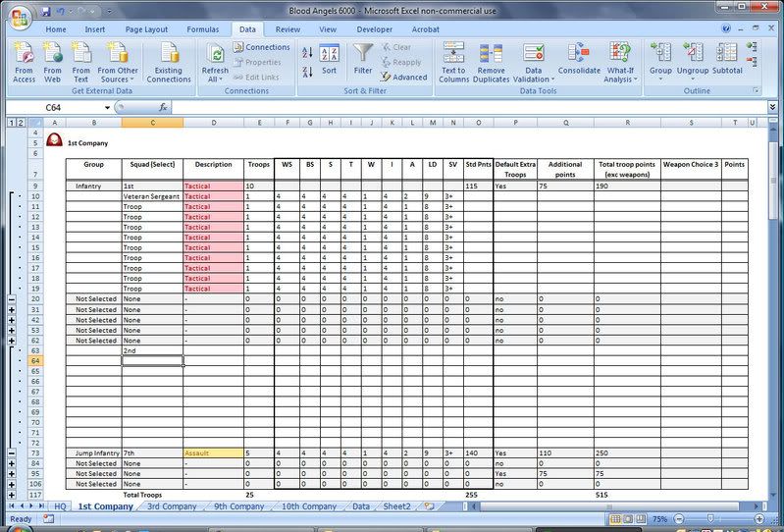Open Excel Help question mark

tap(726, 28)
